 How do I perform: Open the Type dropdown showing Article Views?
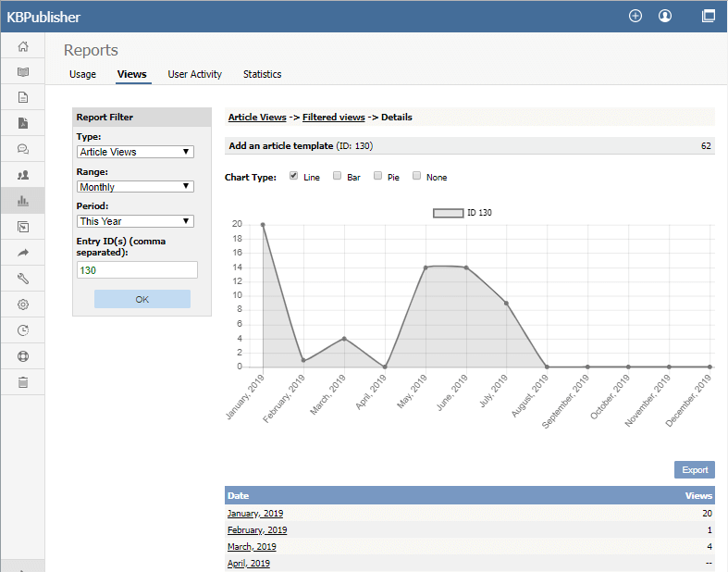click(135, 152)
